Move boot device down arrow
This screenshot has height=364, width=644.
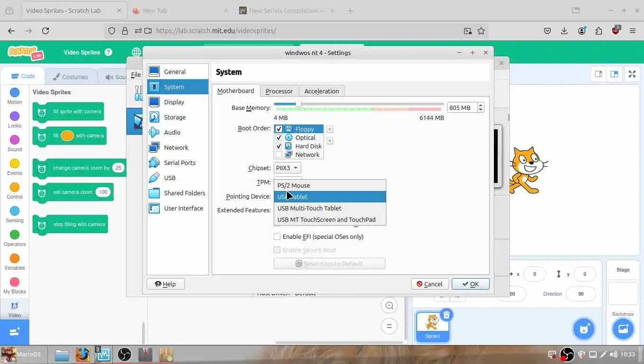pyautogui.click(x=330, y=140)
